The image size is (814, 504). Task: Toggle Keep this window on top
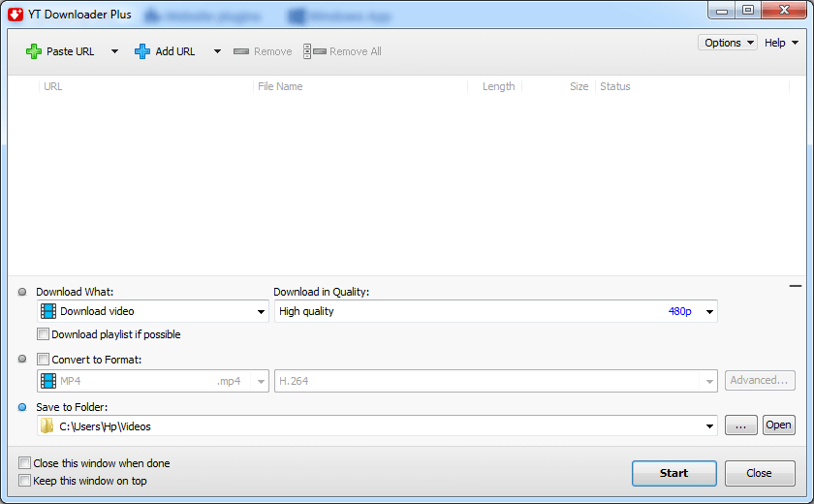pos(24,480)
